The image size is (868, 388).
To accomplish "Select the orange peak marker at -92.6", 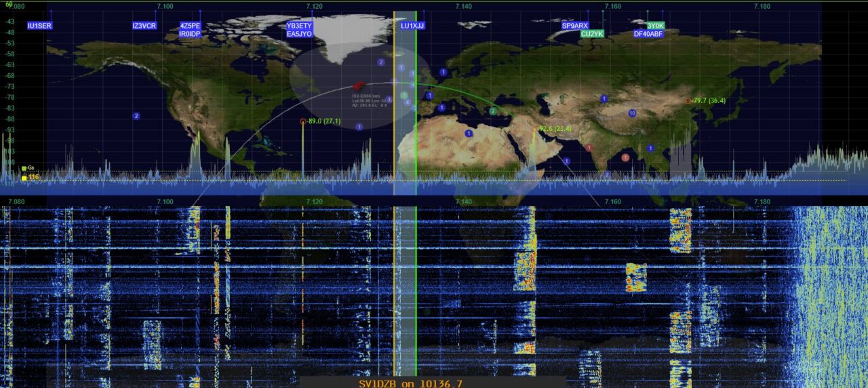I will 534,129.
